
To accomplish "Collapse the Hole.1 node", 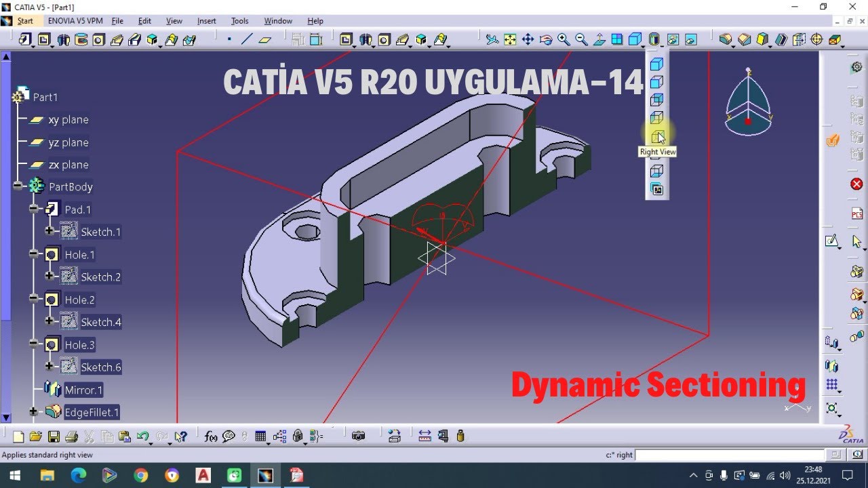I will click(x=33, y=254).
